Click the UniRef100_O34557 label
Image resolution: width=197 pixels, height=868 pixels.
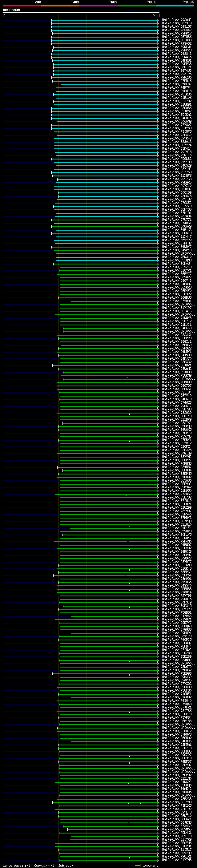click(x=177, y=467)
